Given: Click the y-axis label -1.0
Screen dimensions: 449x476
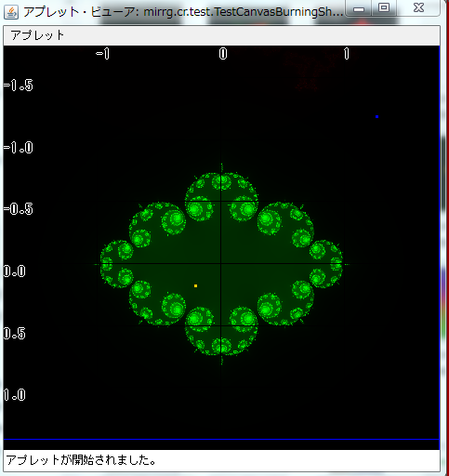Looking at the screenshot, I should point(18,148).
